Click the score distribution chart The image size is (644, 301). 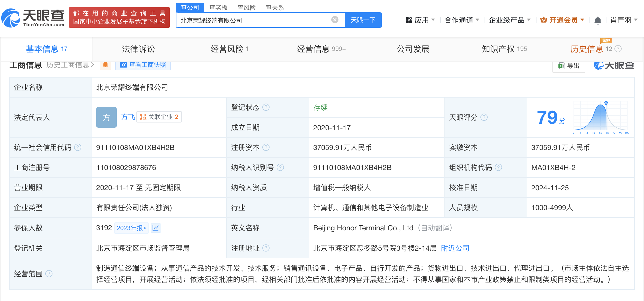601,117
